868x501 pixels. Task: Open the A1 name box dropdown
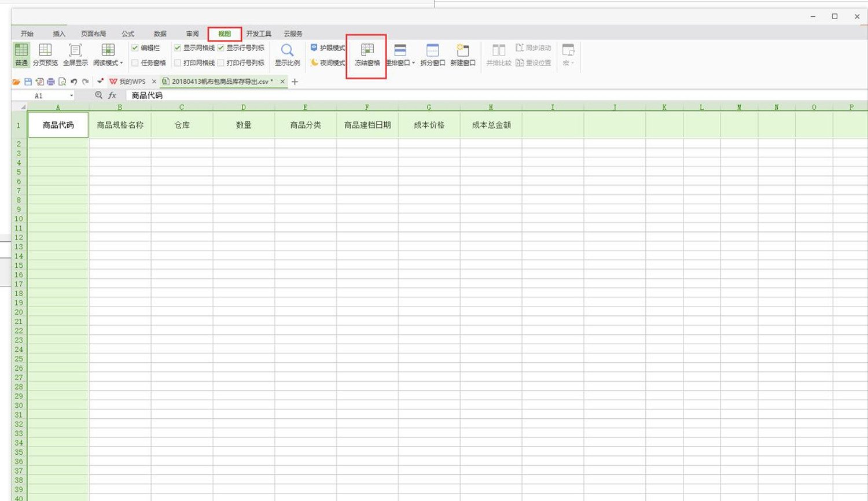(x=72, y=95)
